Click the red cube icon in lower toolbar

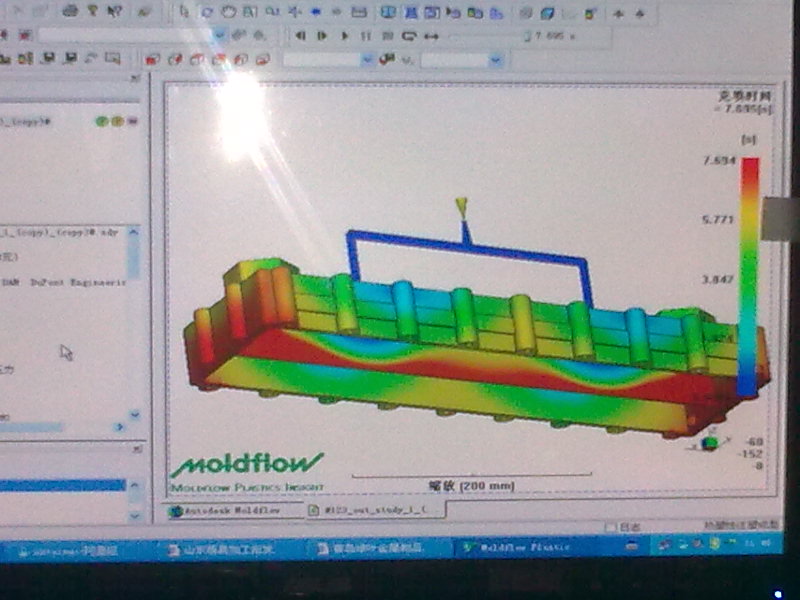click(152, 60)
